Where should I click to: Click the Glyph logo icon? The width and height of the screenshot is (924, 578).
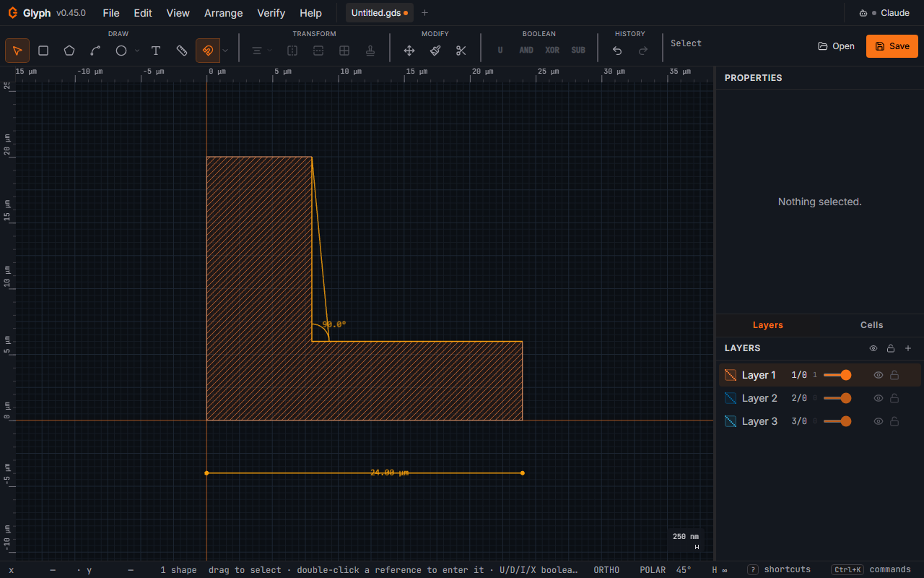point(13,13)
